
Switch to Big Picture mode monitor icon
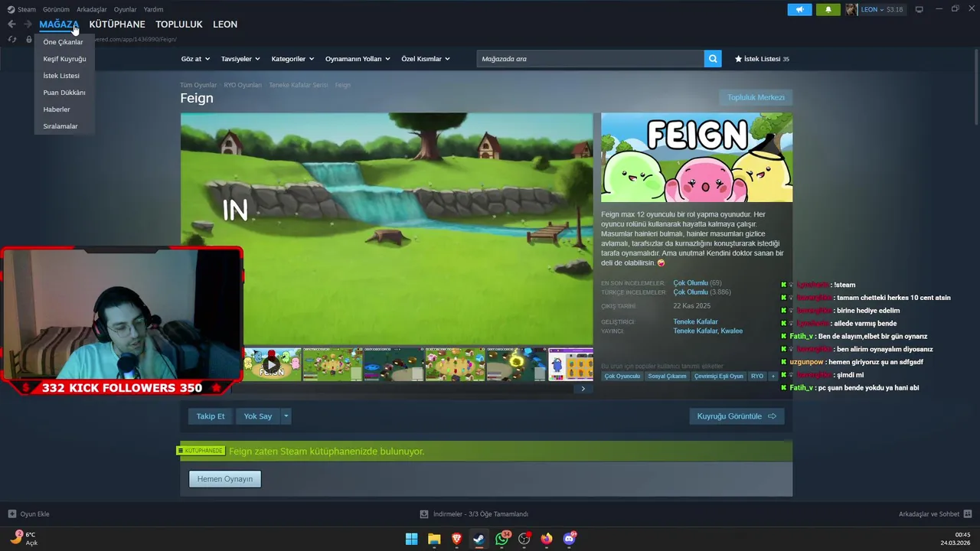coord(920,9)
